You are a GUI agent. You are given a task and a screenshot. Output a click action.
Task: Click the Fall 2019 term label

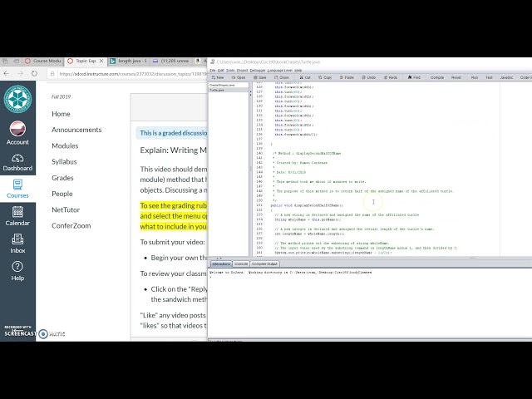pyautogui.click(x=61, y=96)
